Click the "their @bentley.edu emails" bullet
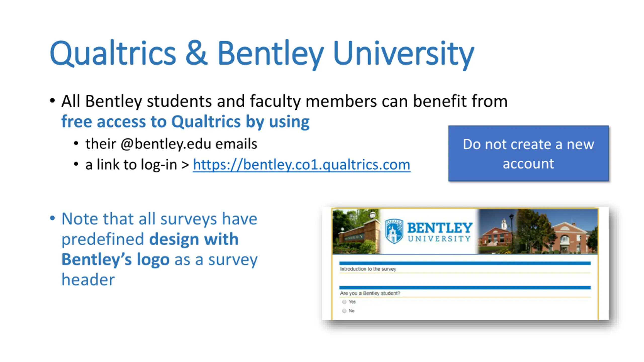Viewport: 644px width, 362px height. click(x=171, y=144)
